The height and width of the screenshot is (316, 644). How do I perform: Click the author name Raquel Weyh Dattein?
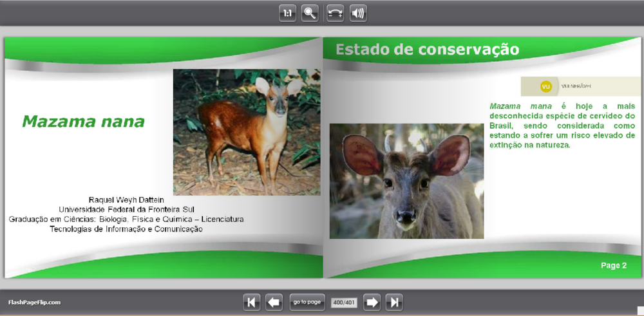[126, 200]
